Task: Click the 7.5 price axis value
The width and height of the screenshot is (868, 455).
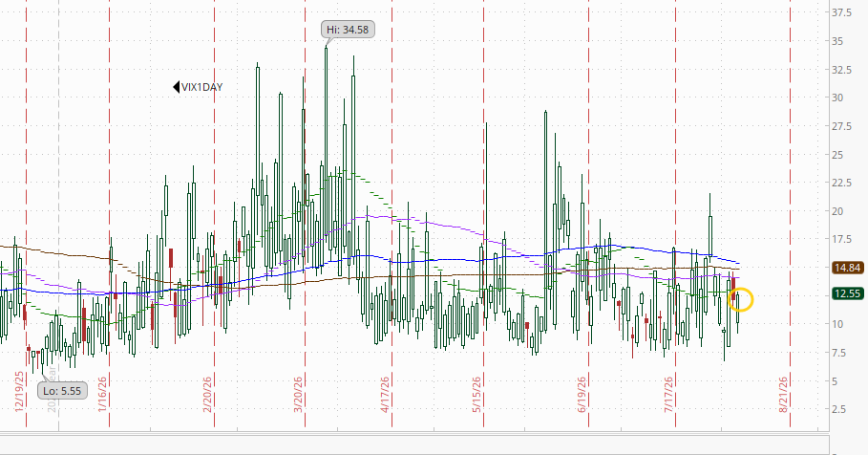Action: pos(839,353)
